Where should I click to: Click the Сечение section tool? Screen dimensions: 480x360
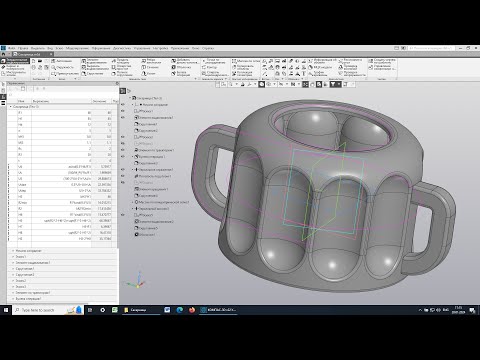click(x=150, y=67)
